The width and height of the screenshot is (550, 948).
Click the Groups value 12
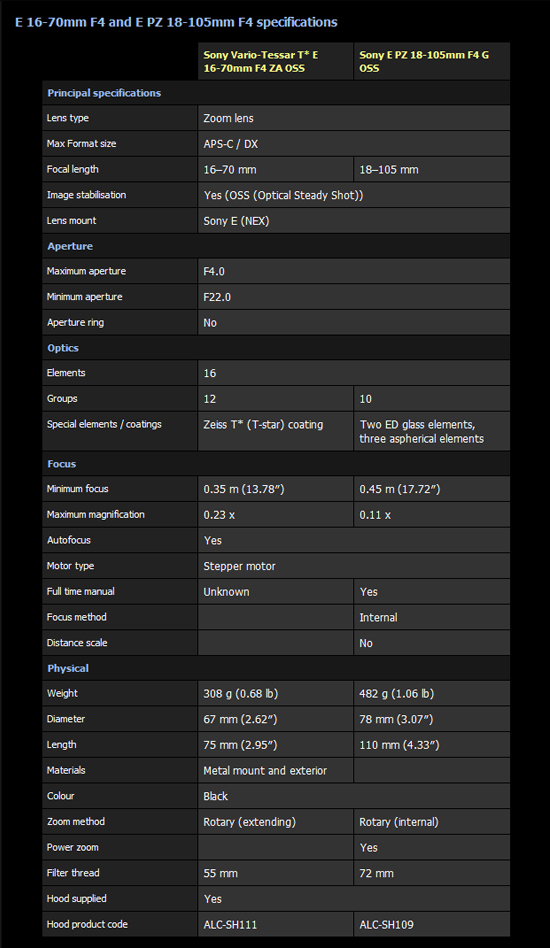pyautogui.click(x=210, y=399)
